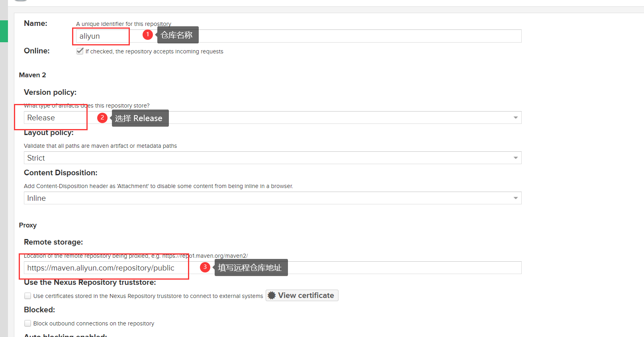644x337 pixels.
Task: Uncheck the Online checkbox
Action: click(x=80, y=51)
